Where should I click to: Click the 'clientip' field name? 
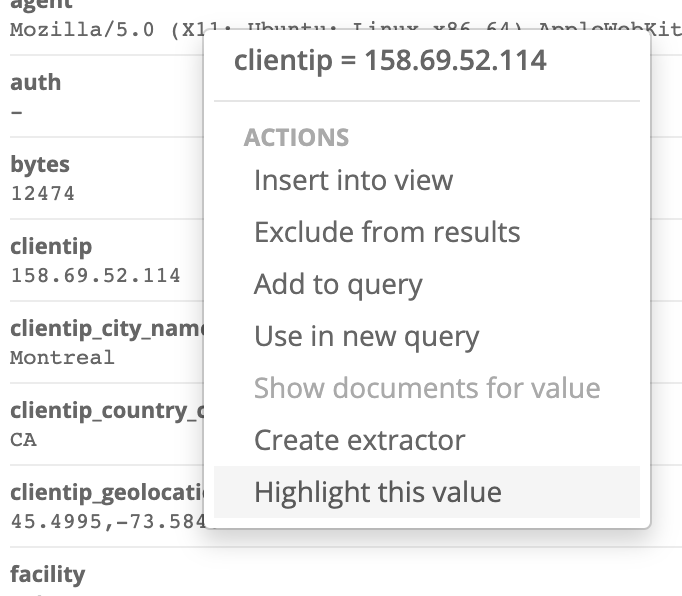(50, 247)
